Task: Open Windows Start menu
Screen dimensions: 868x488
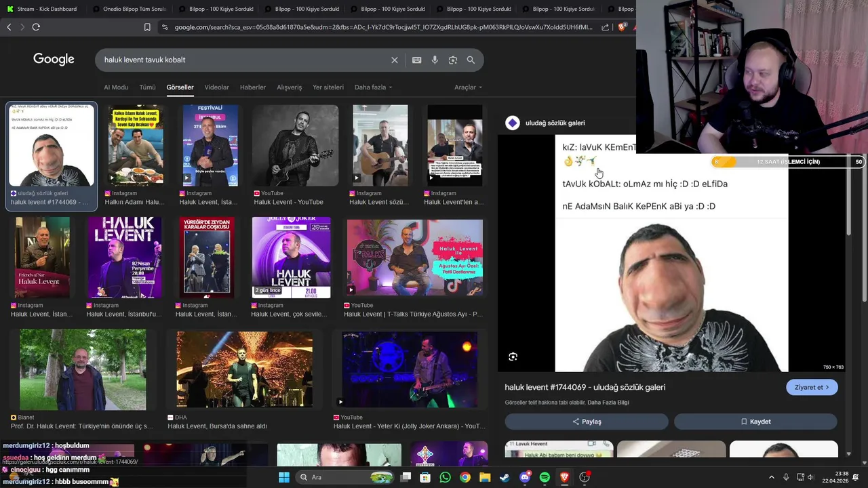Action: 284,477
